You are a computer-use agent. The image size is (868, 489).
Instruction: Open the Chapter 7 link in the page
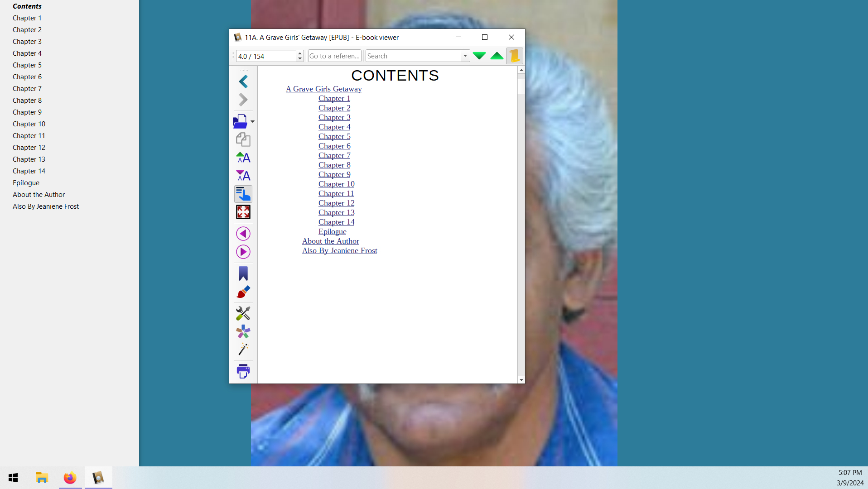334,156
